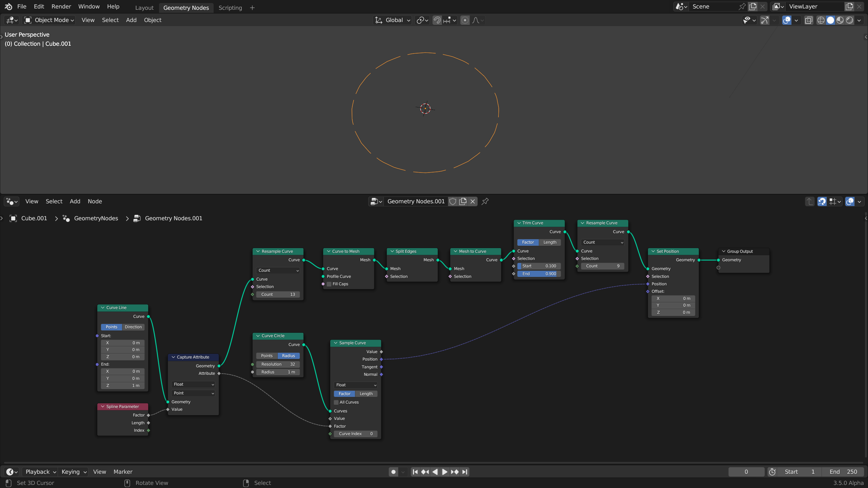
Task: Open the Keying dropdown
Action: click(x=74, y=472)
